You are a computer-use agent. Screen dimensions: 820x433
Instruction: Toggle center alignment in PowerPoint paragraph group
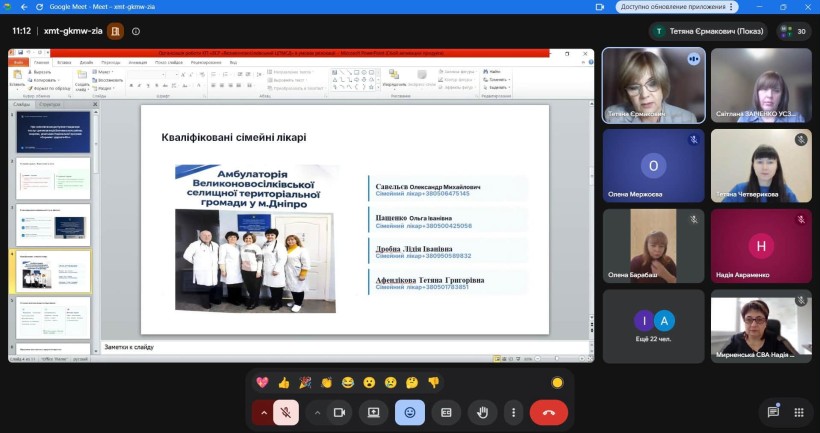tap(222, 85)
